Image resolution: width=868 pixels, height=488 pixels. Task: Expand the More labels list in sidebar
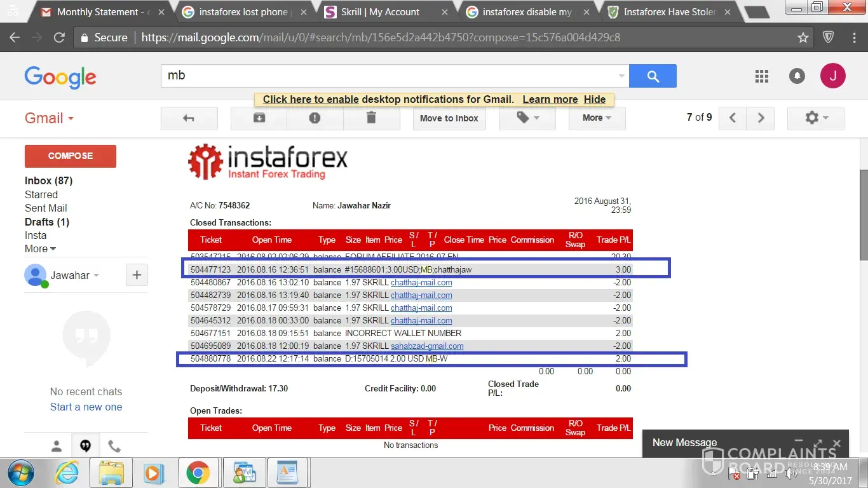coord(40,248)
